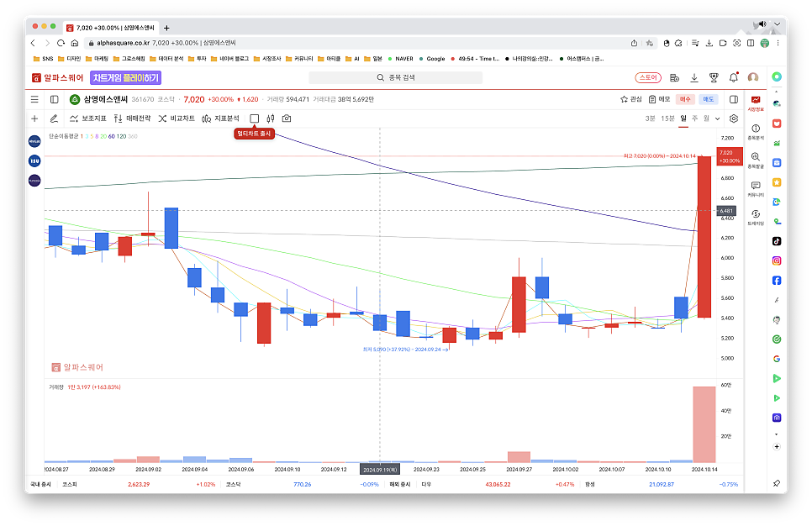
Task: Reload the page in the browser
Action: (x=61, y=43)
